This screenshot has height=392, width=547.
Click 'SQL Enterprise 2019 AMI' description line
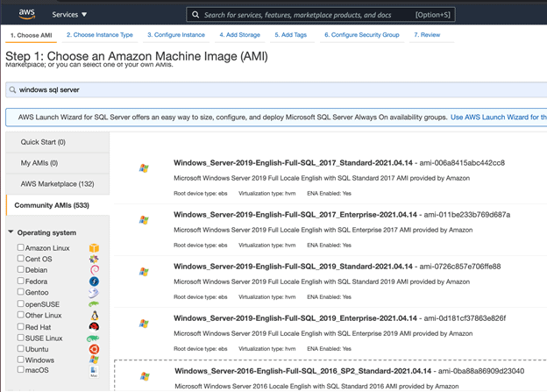(x=323, y=334)
